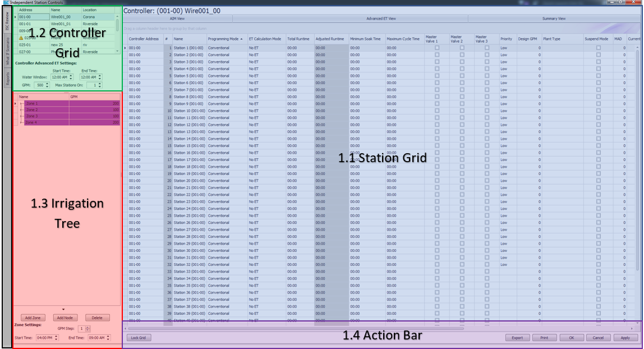Click the controller grid vertical scrollbar
This screenshot has width=644, height=349.
[117, 25]
